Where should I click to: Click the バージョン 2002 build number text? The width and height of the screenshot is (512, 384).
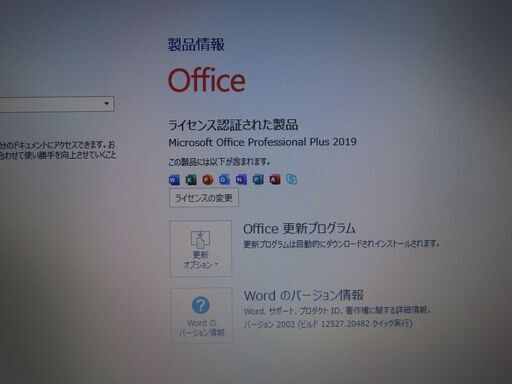[x=328, y=324]
